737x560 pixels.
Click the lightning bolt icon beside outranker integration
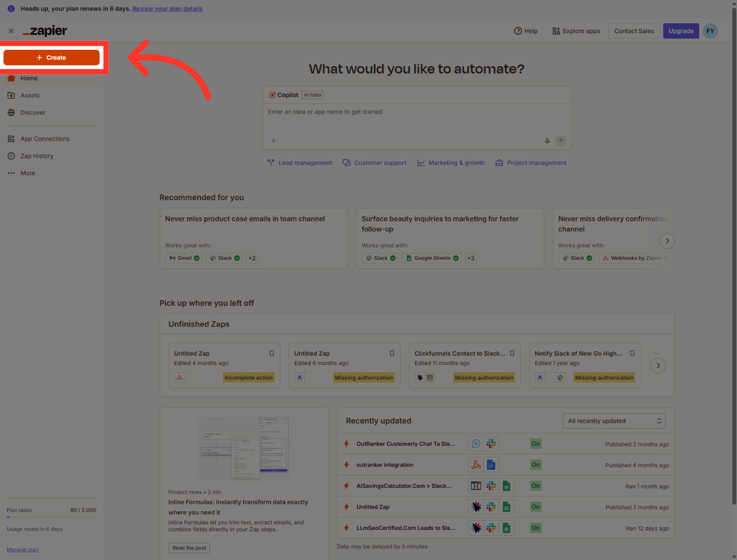tap(346, 465)
